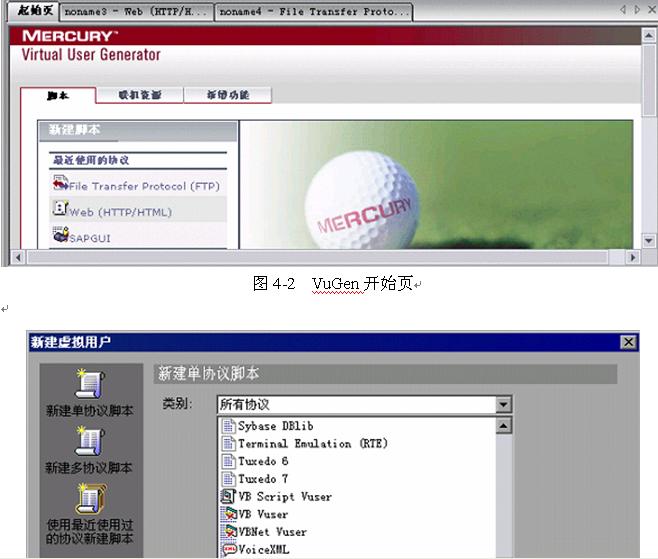Click the start page vertical scroll thumb
This screenshot has height=559, width=658.
pos(649,79)
